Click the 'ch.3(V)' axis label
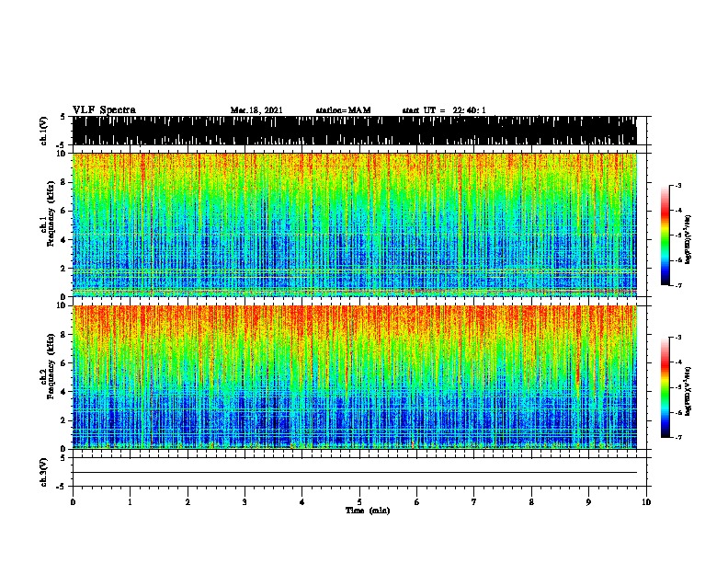This screenshot has width=728, height=563. point(44,472)
